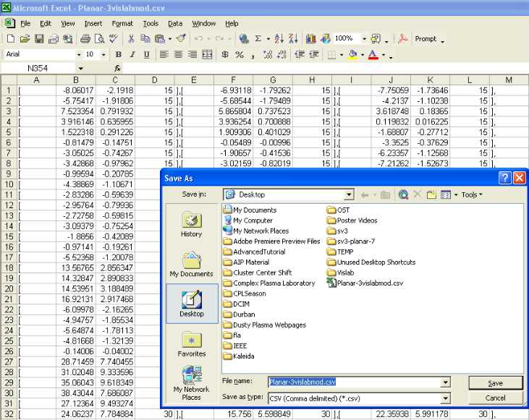Click the Chart Wizard toolbar icon
Viewport: 529px width, 420px height.
[311, 38]
